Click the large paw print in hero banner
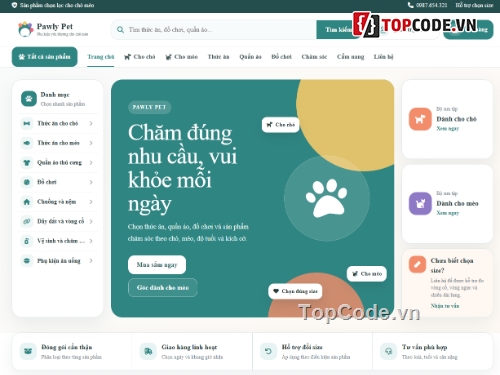 pyautogui.click(x=327, y=198)
